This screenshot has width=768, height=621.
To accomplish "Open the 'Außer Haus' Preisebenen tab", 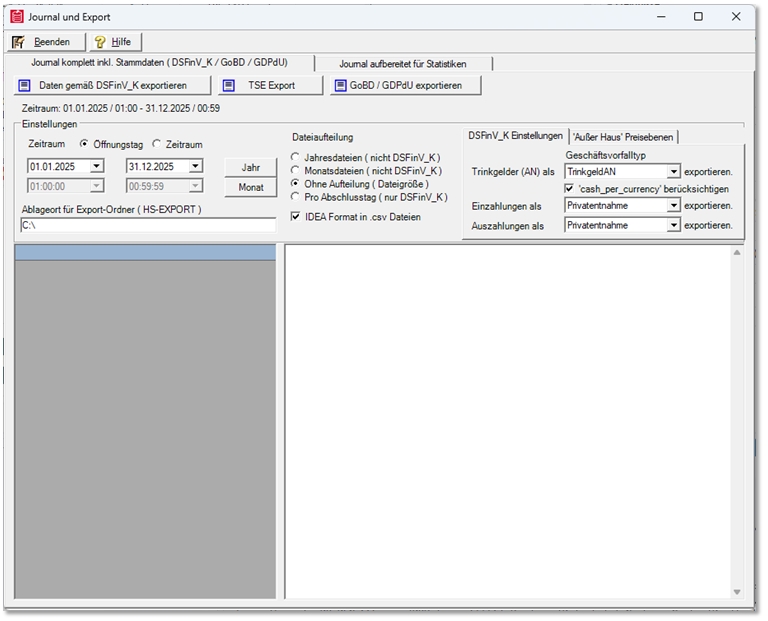I will (624, 136).
